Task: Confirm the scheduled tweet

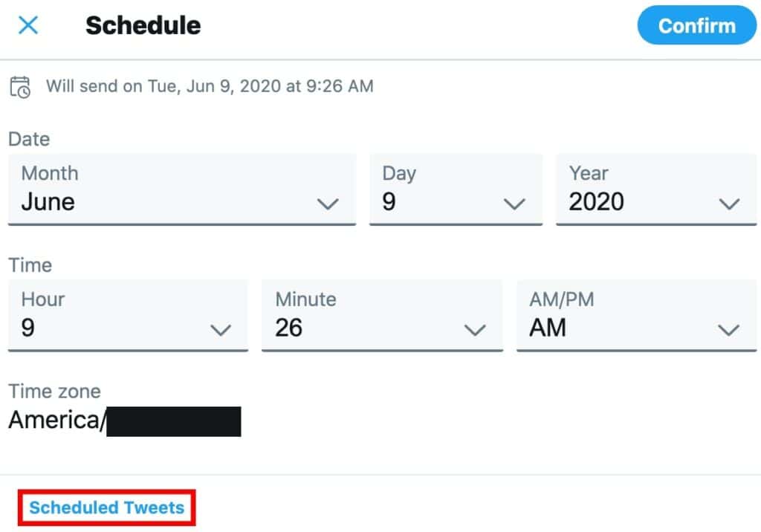Action: pyautogui.click(x=696, y=25)
